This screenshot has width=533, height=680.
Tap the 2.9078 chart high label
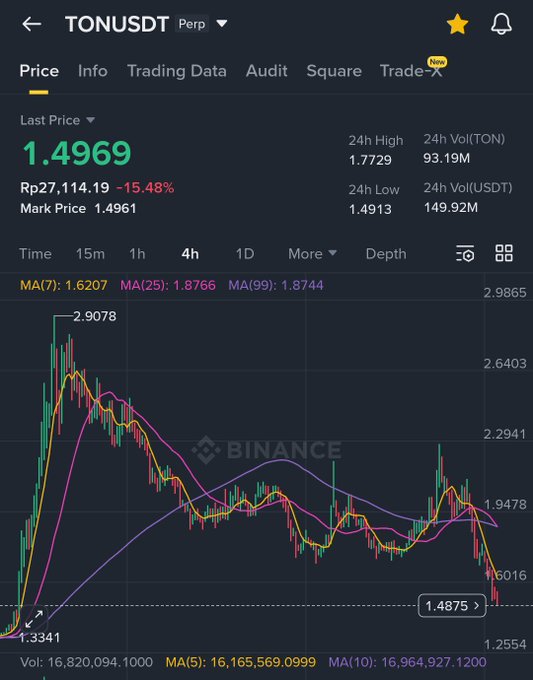pos(95,316)
